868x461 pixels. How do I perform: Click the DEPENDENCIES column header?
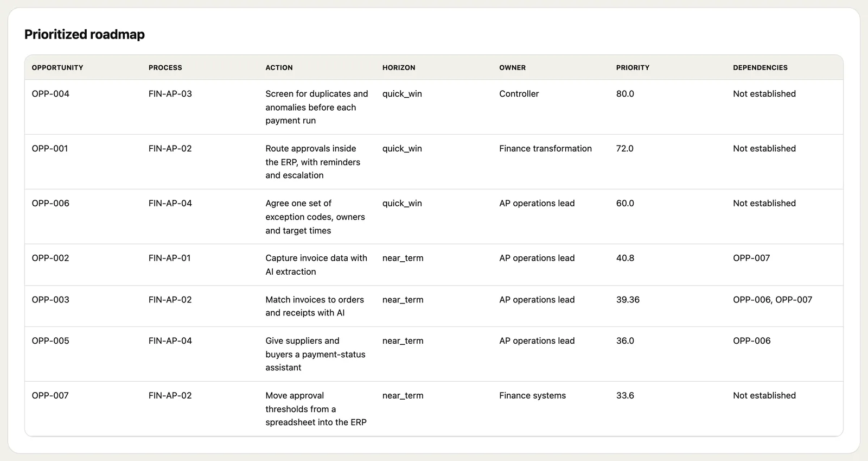[760, 68]
